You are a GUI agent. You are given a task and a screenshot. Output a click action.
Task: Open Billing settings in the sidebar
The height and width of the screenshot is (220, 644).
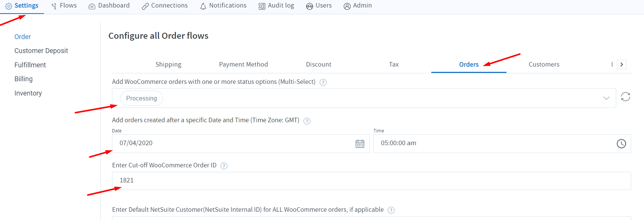click(24, 79)
